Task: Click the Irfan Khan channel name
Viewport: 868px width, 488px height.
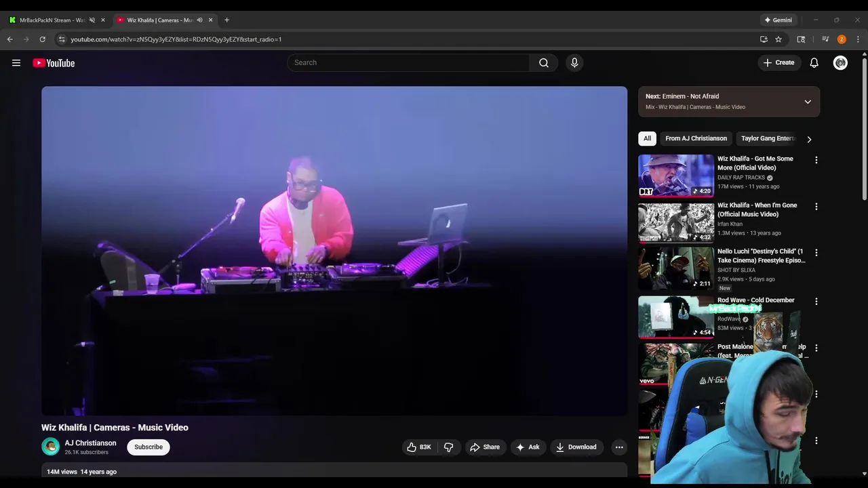Action: pyautogui.click(x=730, y=224)
